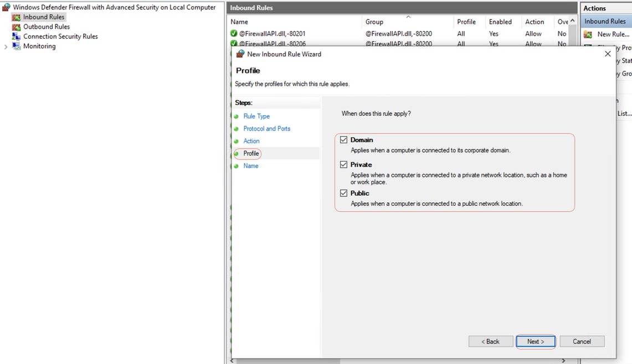Click the Private label text
Image resolution: width=632 pixels, height=364 pixels.
tap(361, 165)
